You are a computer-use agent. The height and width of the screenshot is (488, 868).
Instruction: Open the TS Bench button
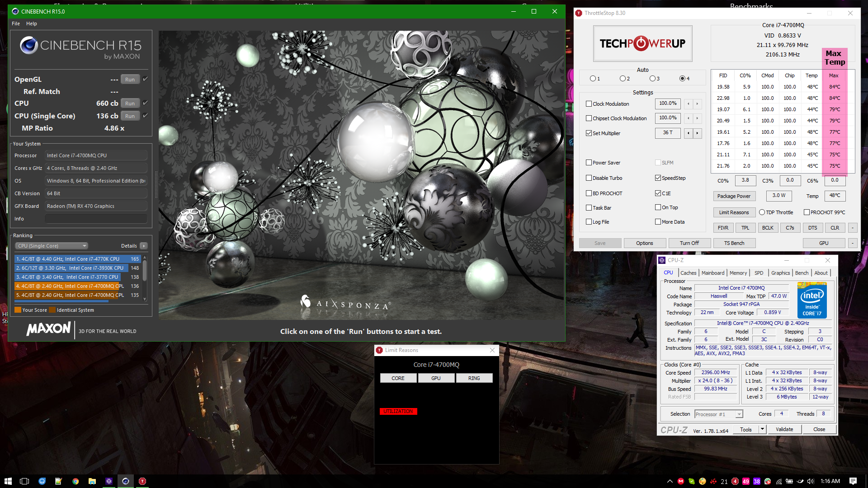[x=734, y=243]
